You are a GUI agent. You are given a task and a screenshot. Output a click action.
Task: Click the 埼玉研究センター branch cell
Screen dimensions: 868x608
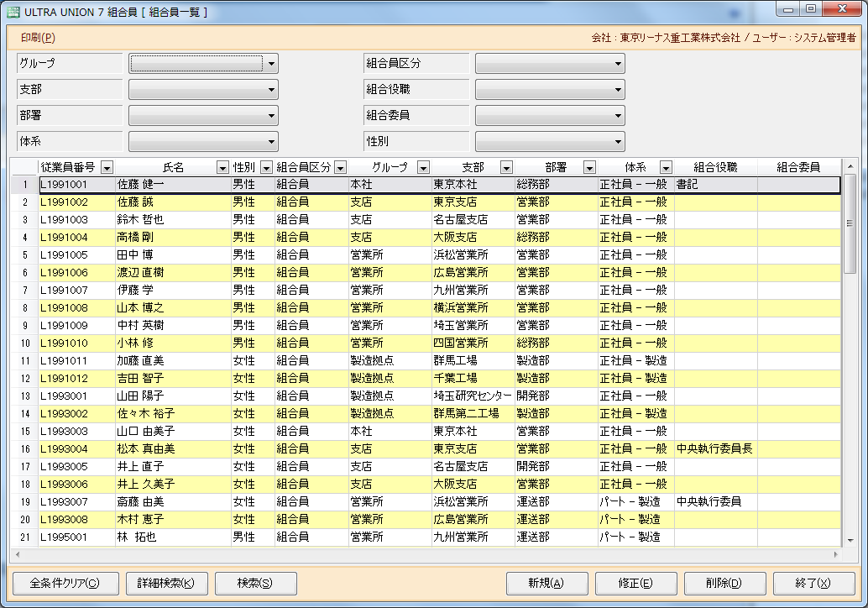[473, 396]
